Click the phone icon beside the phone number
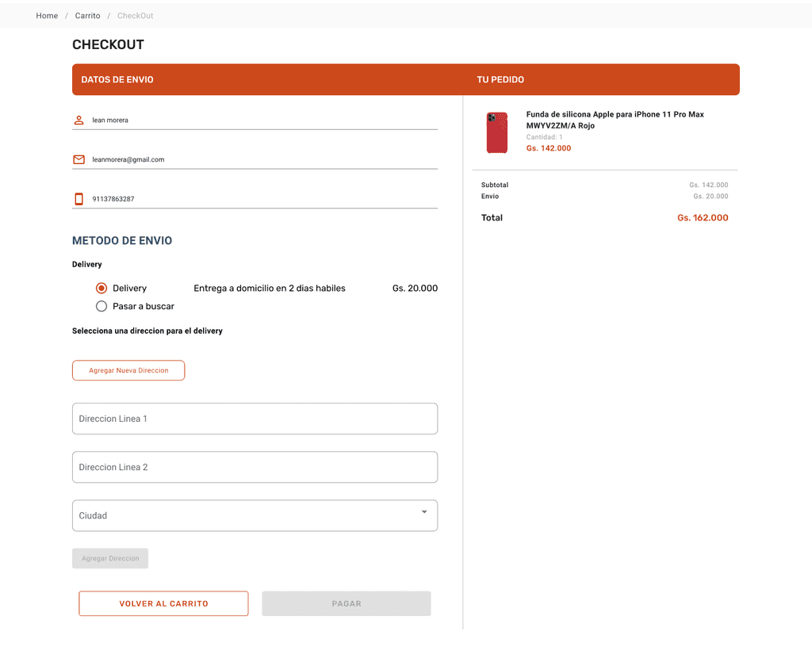The height and width of the screenshot is (658, 812). [x=79, y=199]
